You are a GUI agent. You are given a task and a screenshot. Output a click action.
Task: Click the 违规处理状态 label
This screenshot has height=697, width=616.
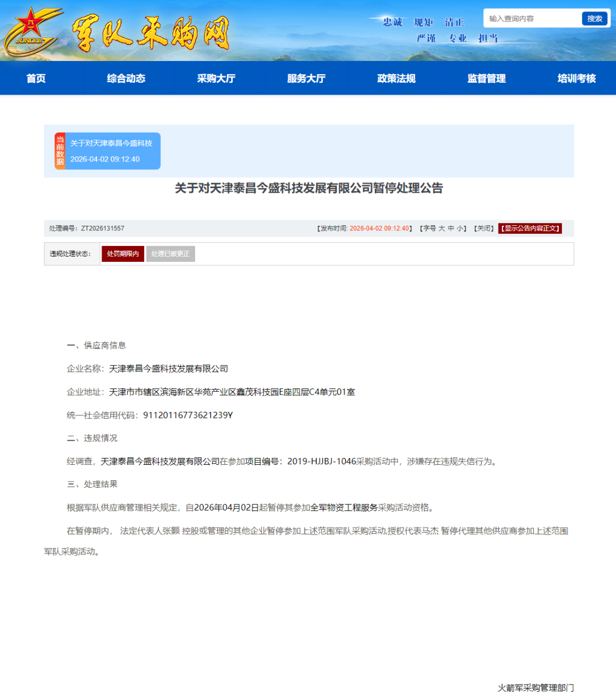[x=70, y=254]
